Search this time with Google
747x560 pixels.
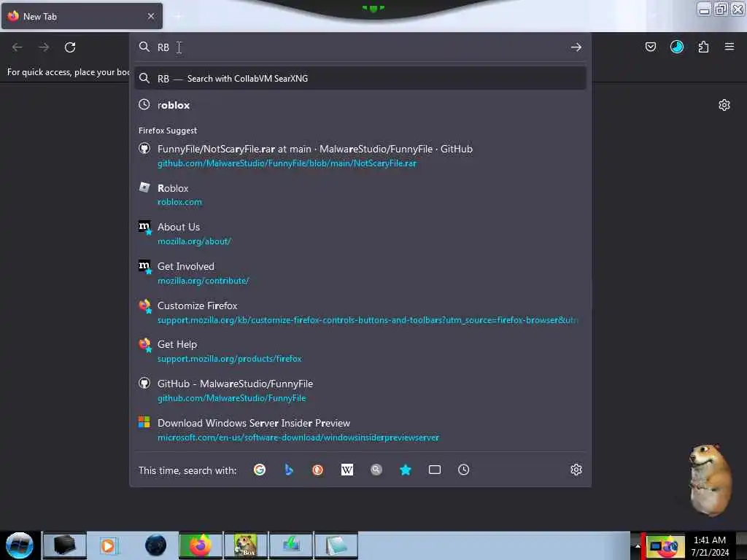(x=260, y=470)
